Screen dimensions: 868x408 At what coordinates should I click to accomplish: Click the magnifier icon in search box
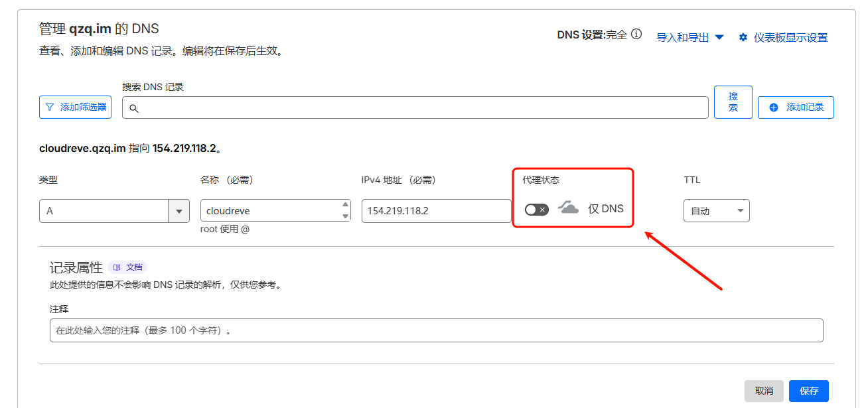coord(133,108)
